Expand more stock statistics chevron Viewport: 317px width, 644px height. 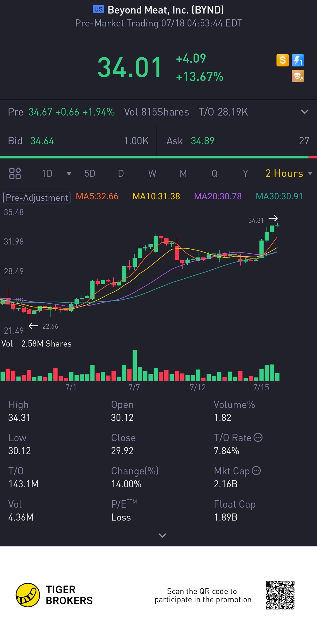[x=162, y=535]
